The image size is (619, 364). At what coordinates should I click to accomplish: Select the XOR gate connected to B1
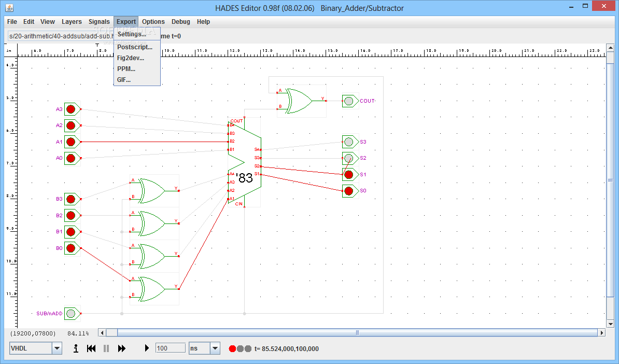click(154, 256)
